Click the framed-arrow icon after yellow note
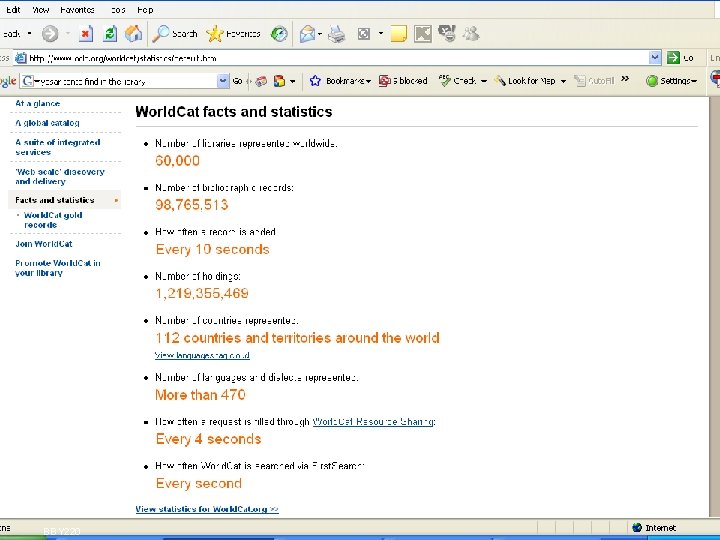 point(422,34)
